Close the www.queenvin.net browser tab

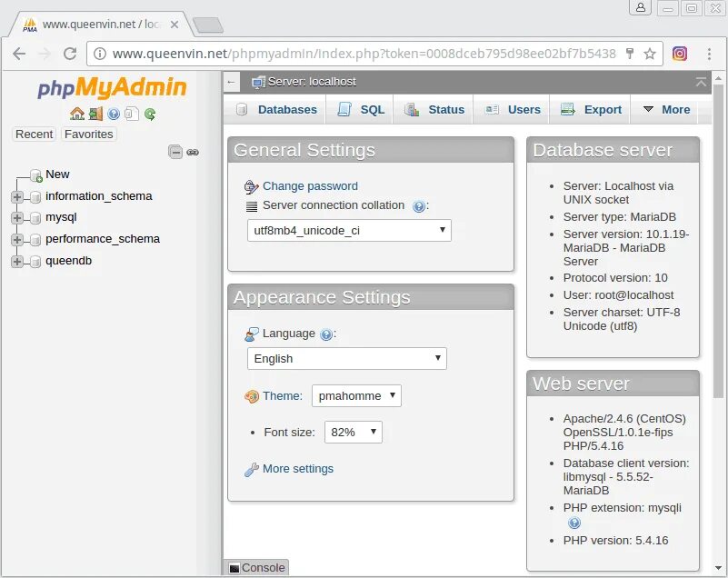(x=175, y=25)
